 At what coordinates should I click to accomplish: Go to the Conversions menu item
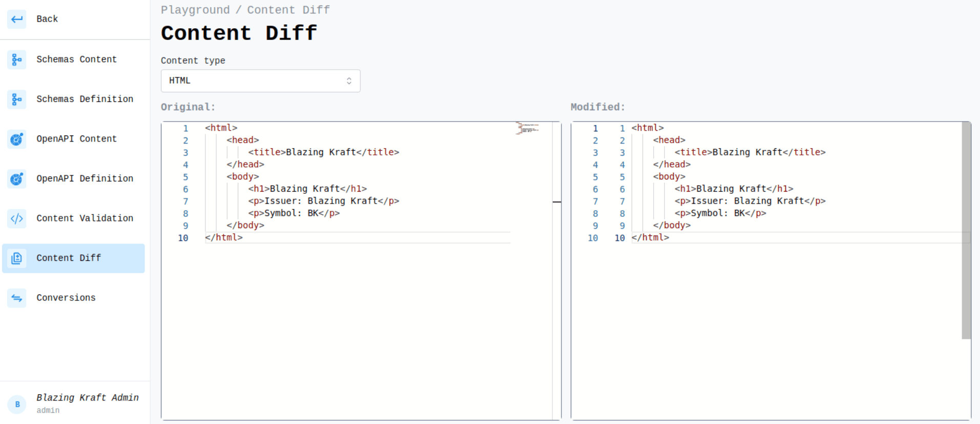coord(66,298)
